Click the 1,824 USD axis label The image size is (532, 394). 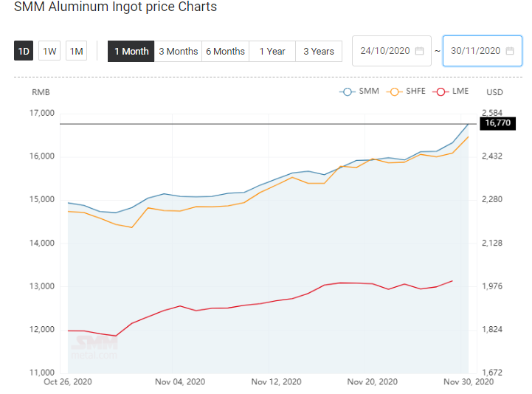(492, 329)
